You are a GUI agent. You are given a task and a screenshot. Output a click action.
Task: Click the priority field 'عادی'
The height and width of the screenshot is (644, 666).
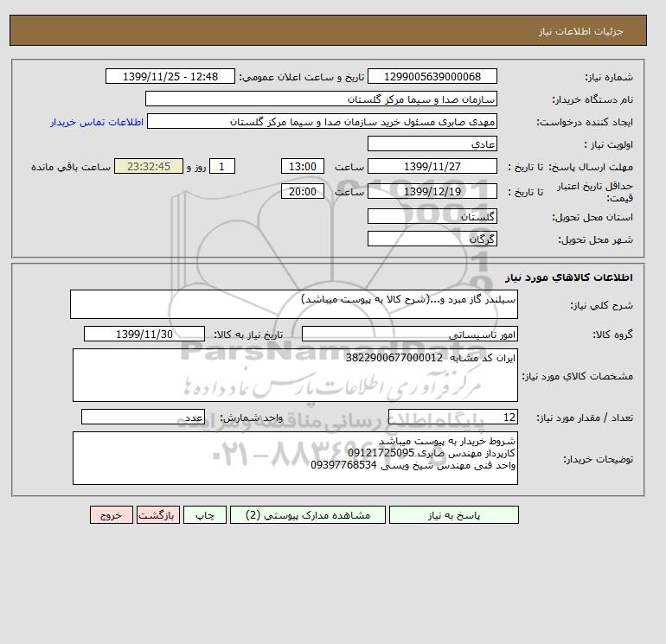(x=432, y=143)
